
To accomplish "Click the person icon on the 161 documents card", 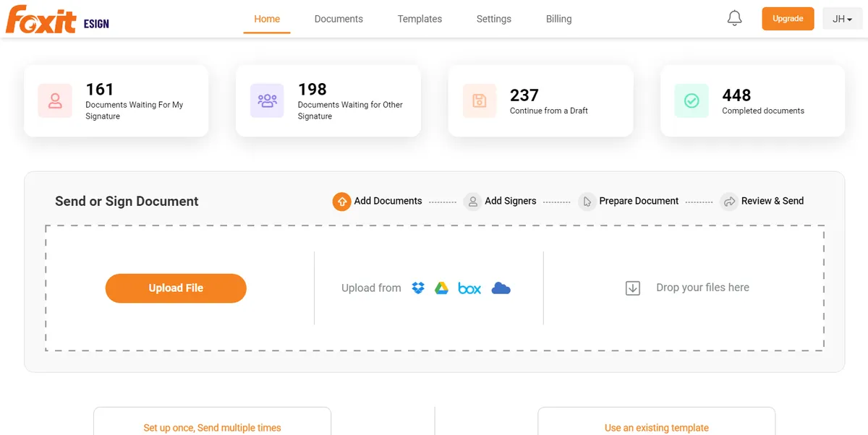I will pyautogui.click(x=55, y=100).
